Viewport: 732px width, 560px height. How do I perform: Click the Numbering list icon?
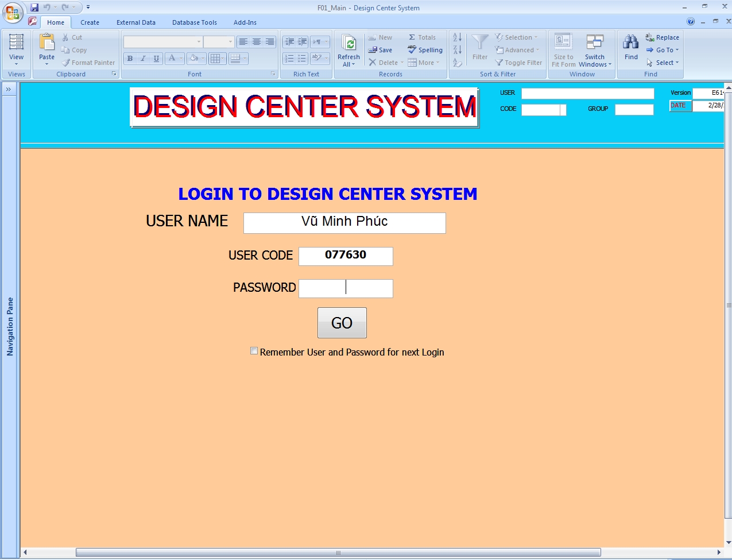[x=289, y=59]
